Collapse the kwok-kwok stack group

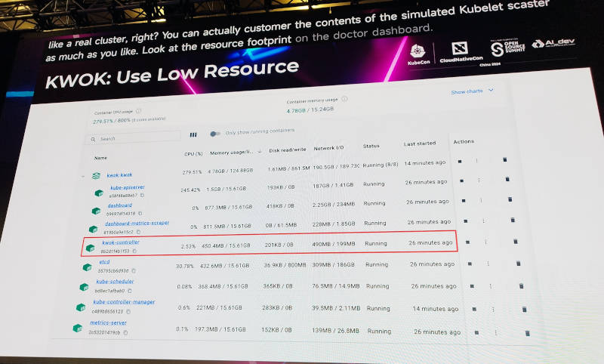point(82,177)
